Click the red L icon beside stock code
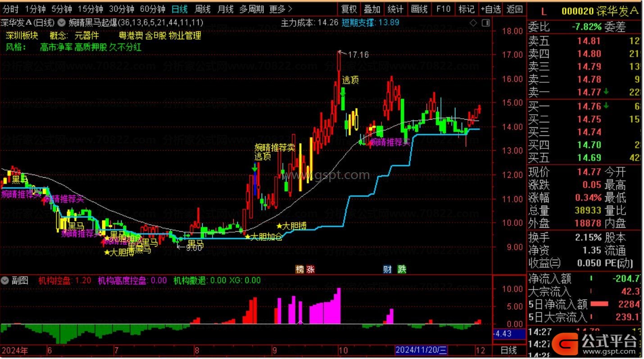 pyautogui.click(x=544, y=12)
